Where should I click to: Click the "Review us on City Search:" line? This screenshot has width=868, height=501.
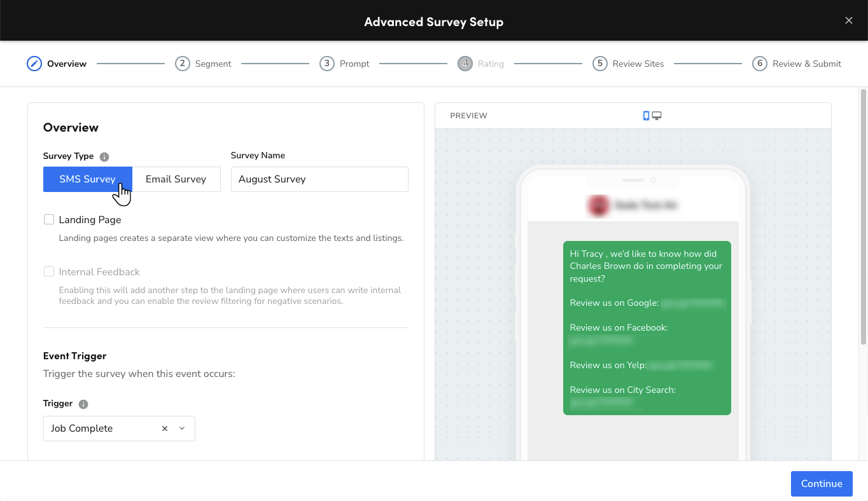click(x=623, y=390)
